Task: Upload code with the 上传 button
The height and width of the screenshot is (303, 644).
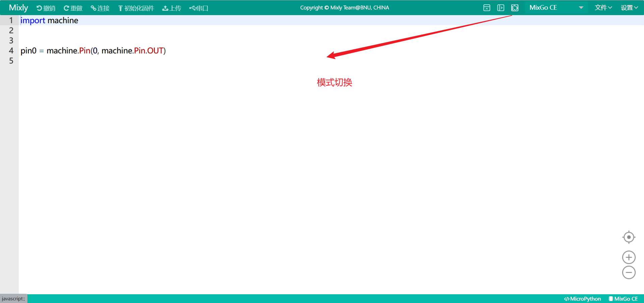Action: point(172,8)
